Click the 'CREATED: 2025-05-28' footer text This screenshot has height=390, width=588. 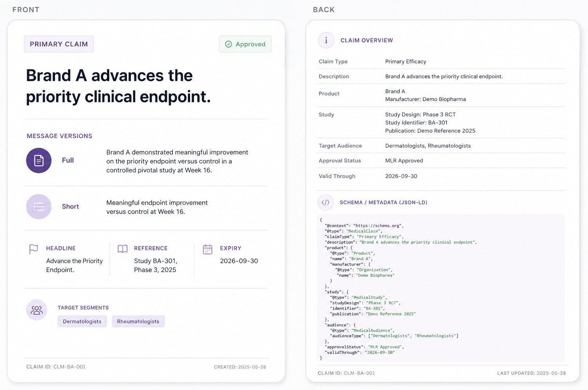click(240, 367)
